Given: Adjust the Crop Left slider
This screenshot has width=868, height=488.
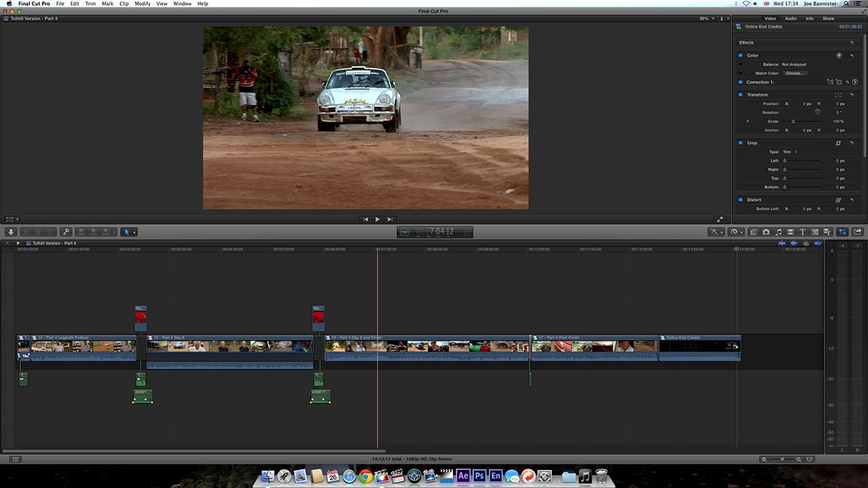Looking at the screenshot, I should [785, 160].
